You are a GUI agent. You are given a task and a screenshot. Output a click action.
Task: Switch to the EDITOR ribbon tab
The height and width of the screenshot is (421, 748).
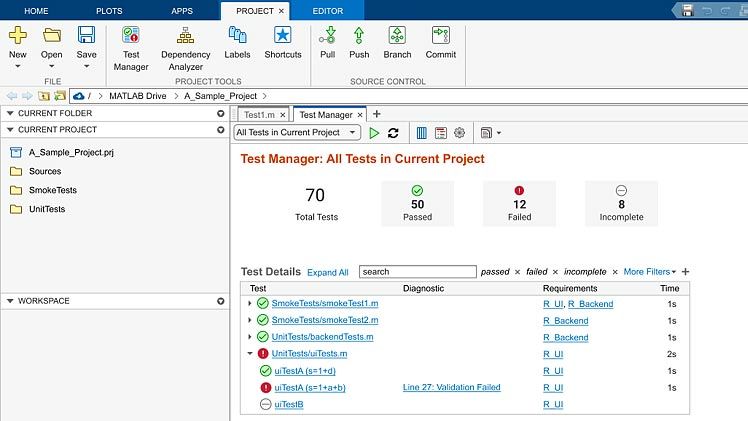(326, 10)
